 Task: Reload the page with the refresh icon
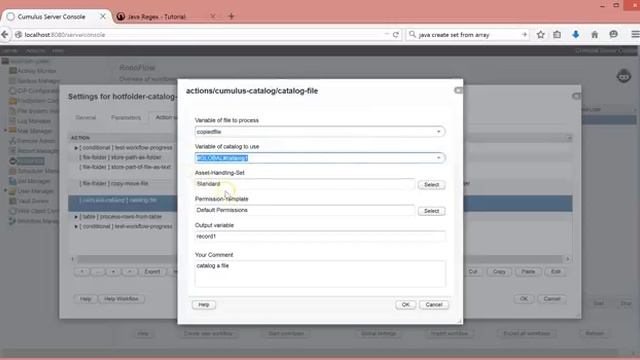click(x=396, y=35)
